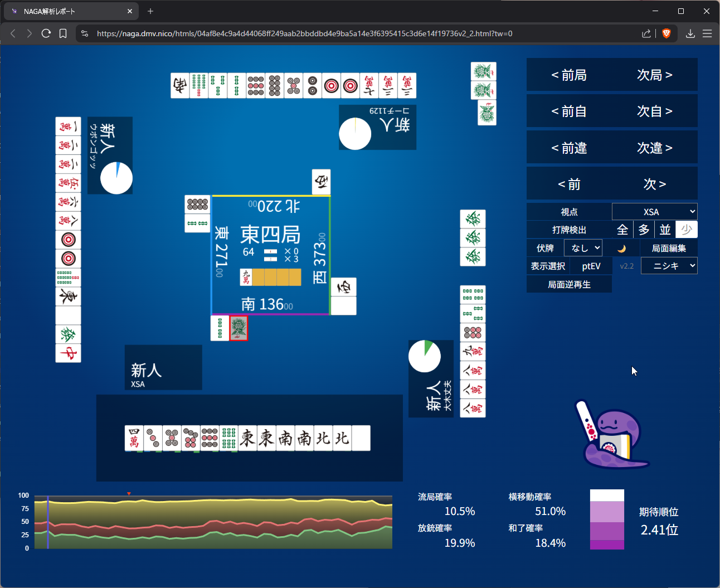Viewport: 720px width, 588px height.
Task: Open the 伏牌 なし dropdown
Action: click(583, 248)
